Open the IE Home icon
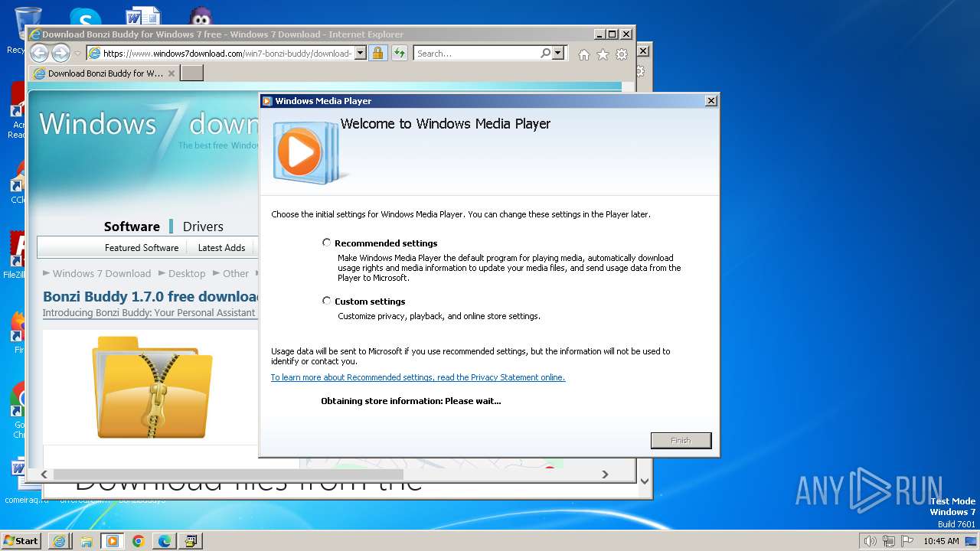 (x=584, y=54)
